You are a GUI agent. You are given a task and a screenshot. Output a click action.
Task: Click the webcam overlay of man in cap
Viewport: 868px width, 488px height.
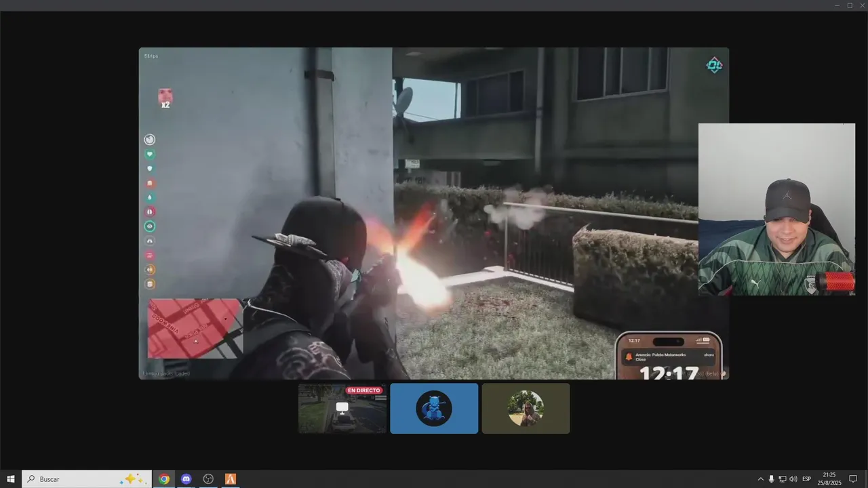(x=776, y=209)
